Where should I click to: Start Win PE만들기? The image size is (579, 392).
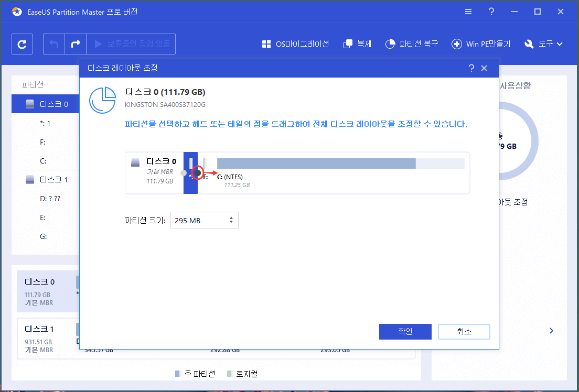click(x=480, y=44)
